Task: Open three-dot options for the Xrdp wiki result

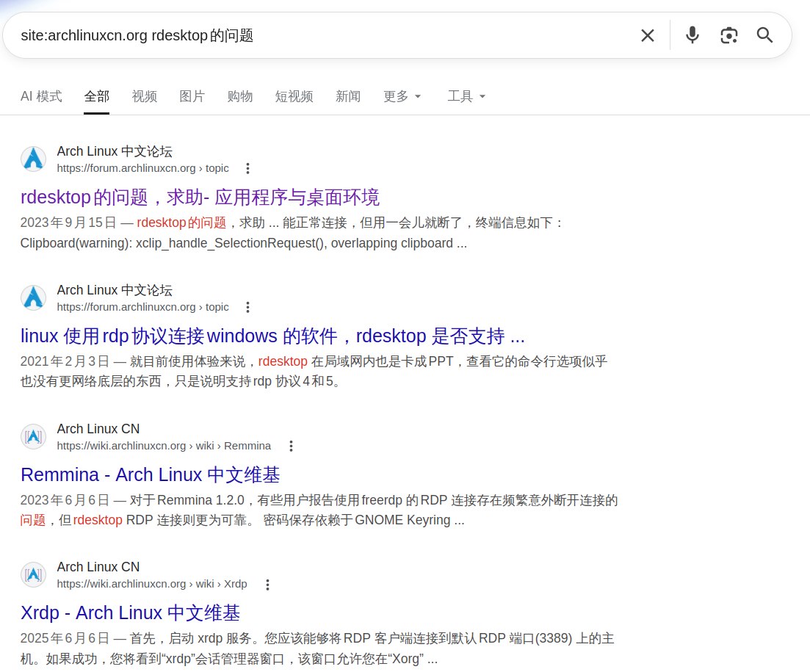Action: coord(267,584)
